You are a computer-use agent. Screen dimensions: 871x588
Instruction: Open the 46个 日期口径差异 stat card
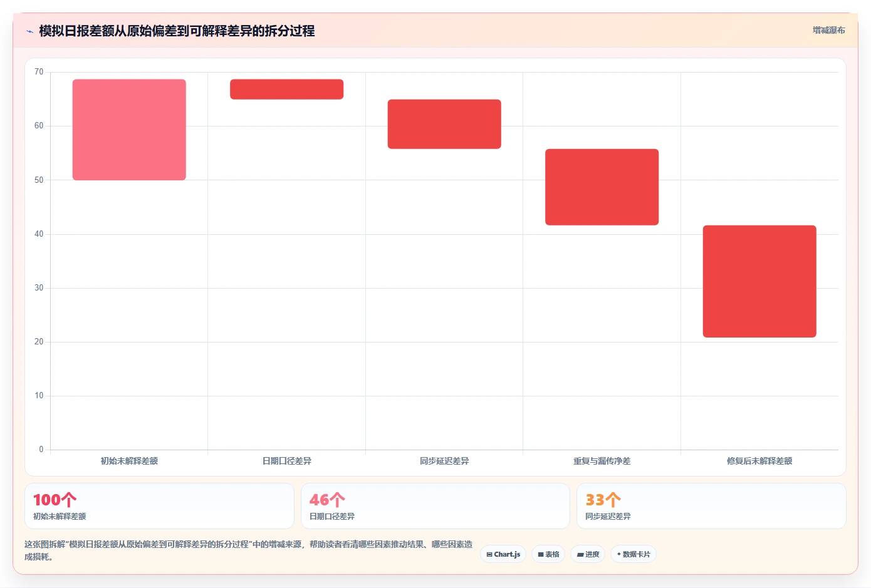pos(435,506)
